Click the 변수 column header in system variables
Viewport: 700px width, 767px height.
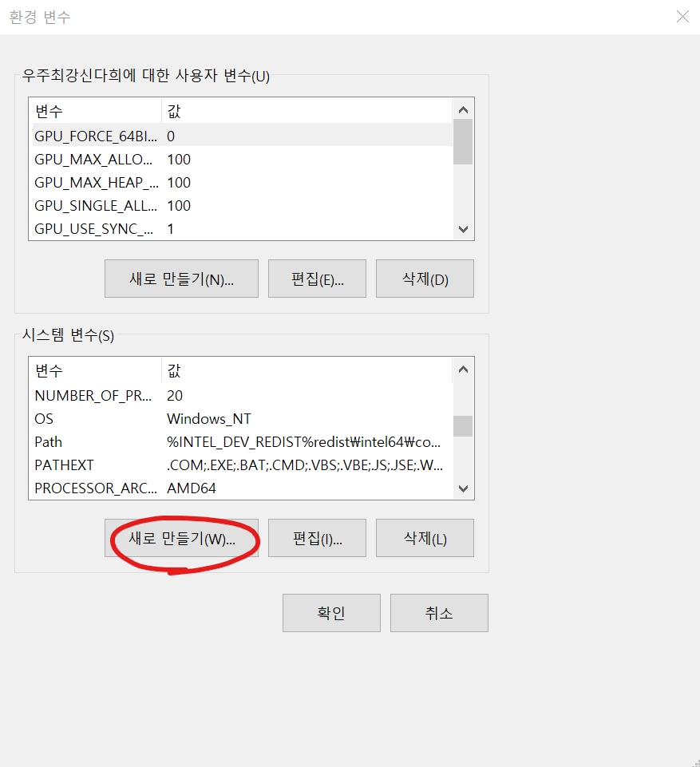click(x=96, y=370)
